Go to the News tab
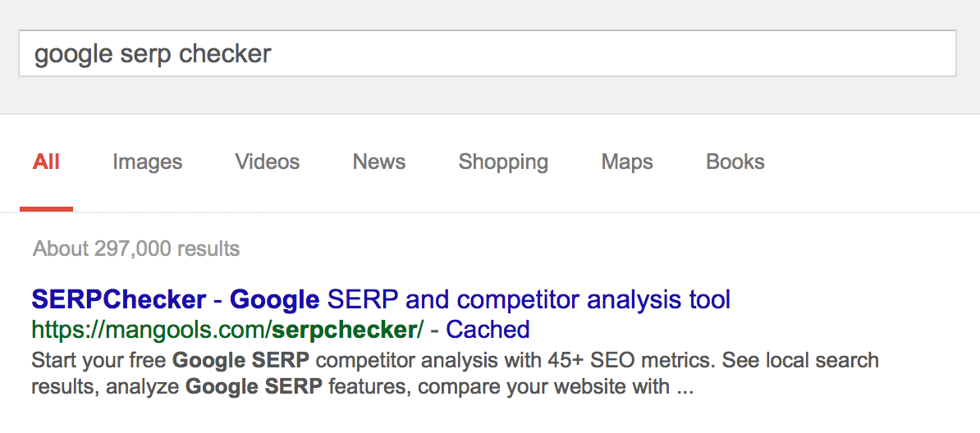The image size is (980, 433). tap(378, 162)
